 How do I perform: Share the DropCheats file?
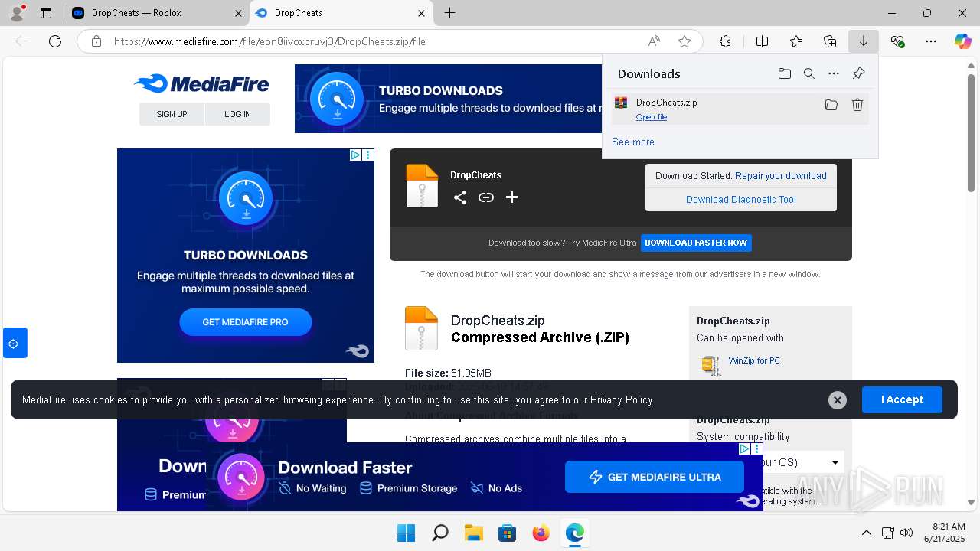460,197
